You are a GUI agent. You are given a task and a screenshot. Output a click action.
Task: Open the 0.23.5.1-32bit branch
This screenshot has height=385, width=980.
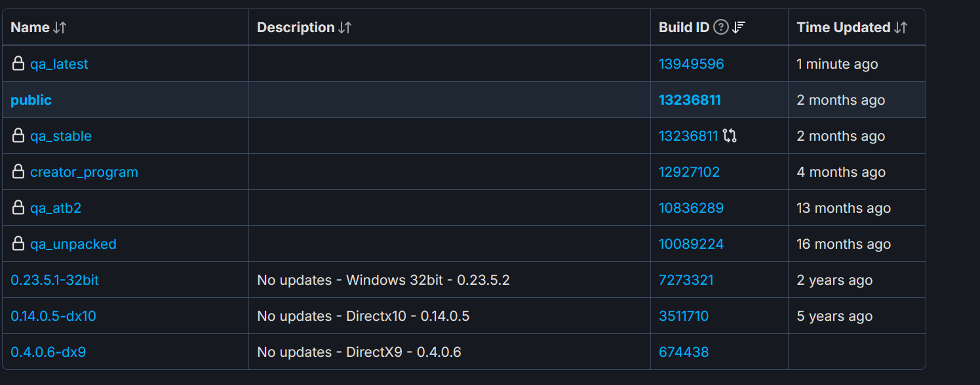(x=54, y=280)
